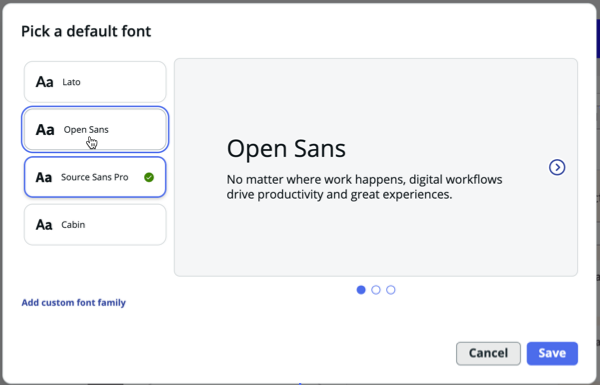
Task: Go to first preview slide dot
Action: tap(361, 290)
